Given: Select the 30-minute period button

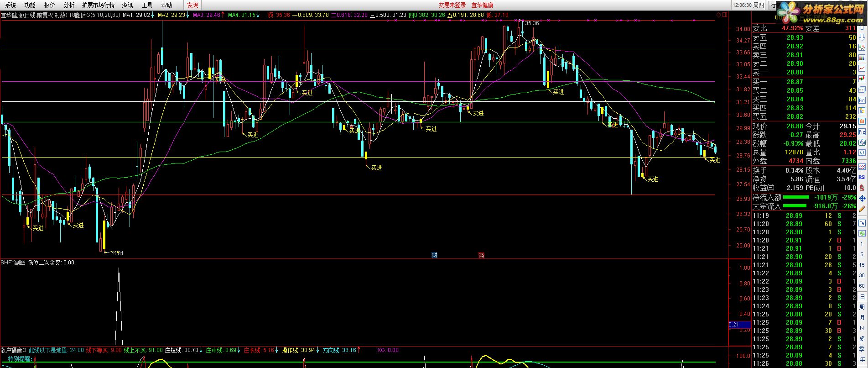Looking at the screenshot, I should click(x=862, y=275).
